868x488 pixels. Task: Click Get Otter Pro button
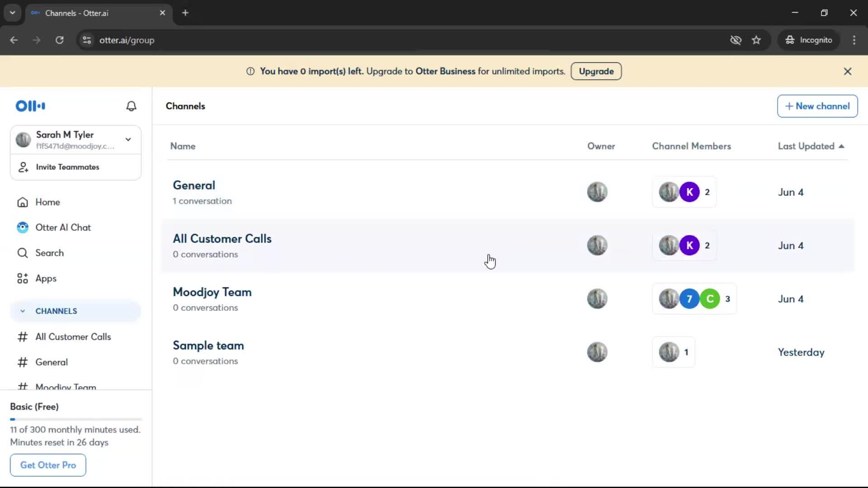[48, 465]
